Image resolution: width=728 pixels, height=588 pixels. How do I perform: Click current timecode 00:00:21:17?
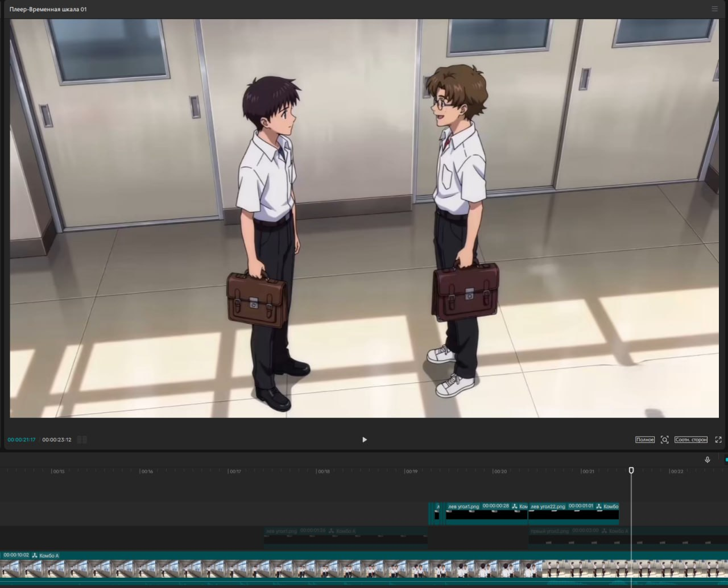pyautogui.click(x=22, y=440)
